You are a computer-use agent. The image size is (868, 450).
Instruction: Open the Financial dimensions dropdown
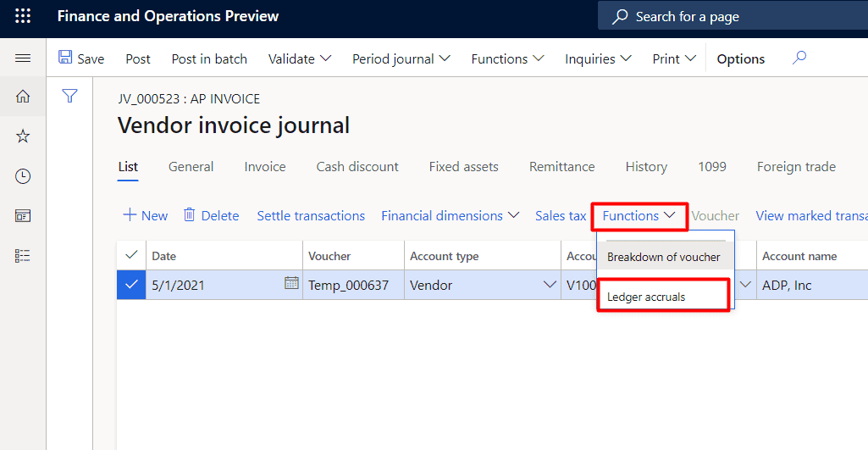coord(450,216)
